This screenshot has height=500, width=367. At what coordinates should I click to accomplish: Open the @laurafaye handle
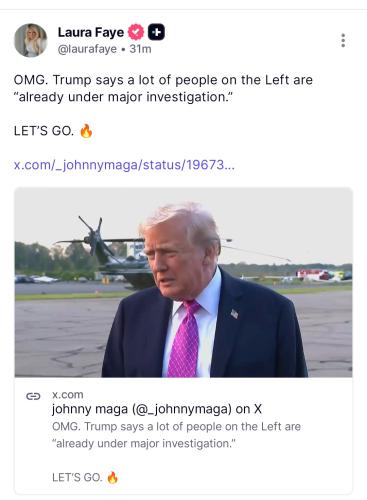87,49
